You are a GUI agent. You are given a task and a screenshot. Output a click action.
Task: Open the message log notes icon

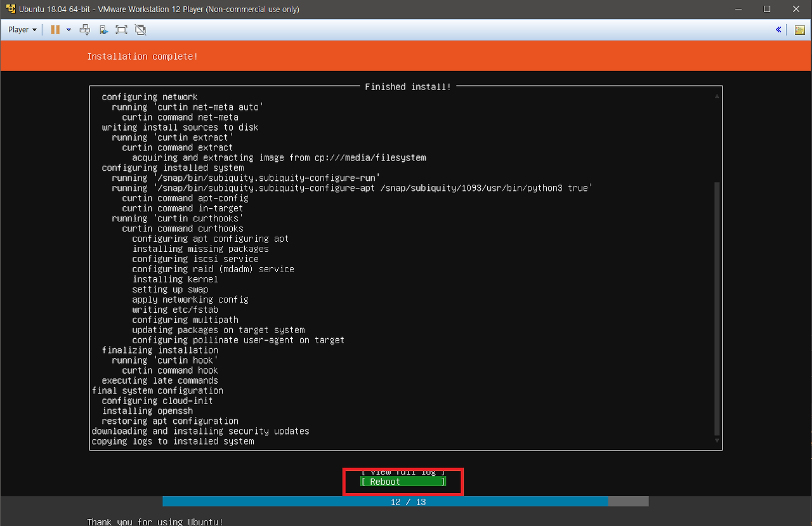[x=799, y=29]
